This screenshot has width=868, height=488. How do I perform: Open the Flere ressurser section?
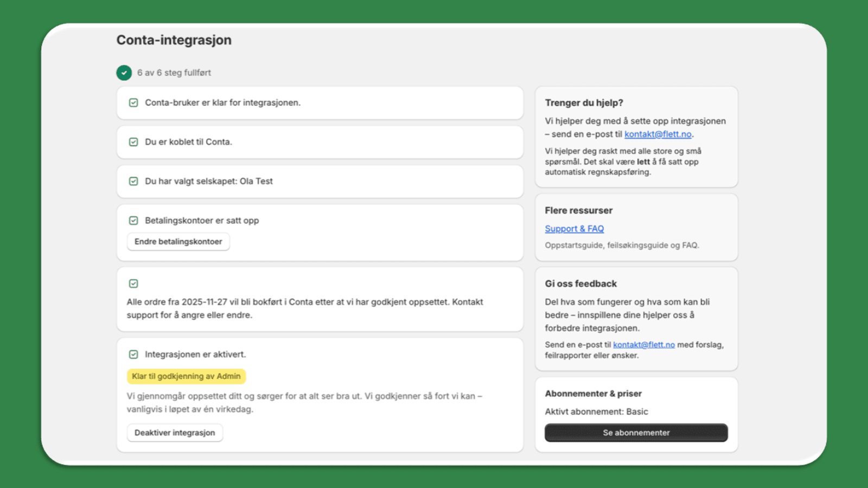[x=636, y=227]
